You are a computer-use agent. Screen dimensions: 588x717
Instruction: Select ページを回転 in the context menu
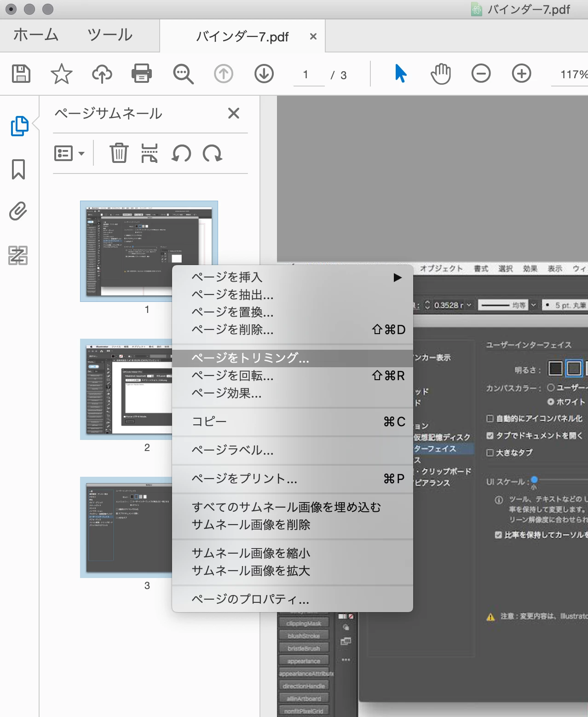coord(293,376)
